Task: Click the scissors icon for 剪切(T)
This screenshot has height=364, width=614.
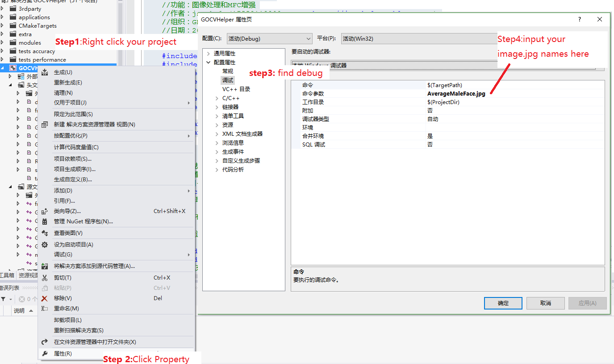Action: [x=45, y=278]
